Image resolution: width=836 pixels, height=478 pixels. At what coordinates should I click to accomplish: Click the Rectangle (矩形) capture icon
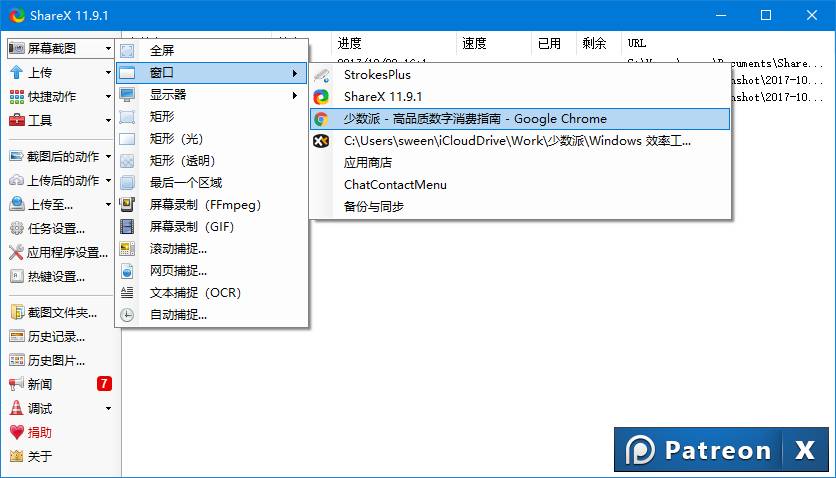point(127,117)
